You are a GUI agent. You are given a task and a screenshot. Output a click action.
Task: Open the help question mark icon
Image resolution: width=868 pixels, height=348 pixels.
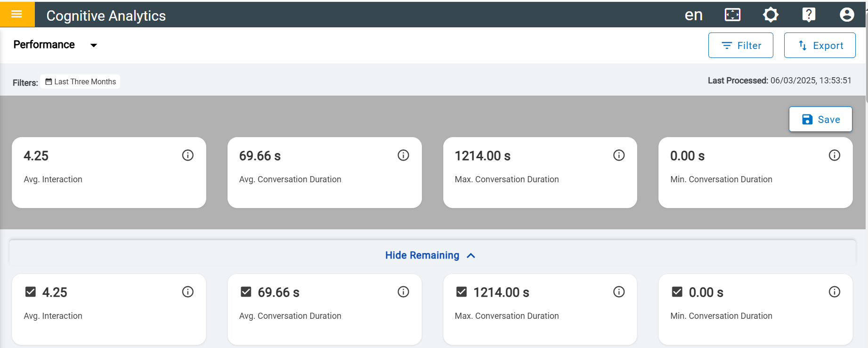(809, 15)
